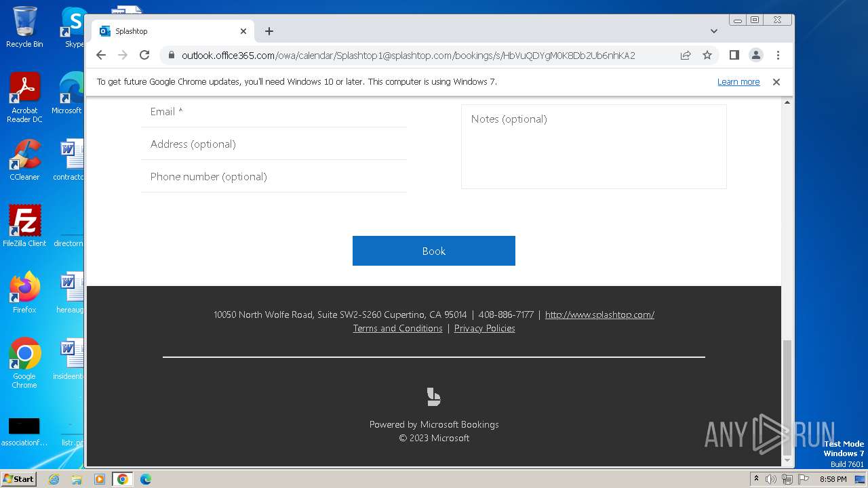Open File Explorer taskbar icon
Image resolution: width=868 pixels, height=488 pixels.
[77, 479]
